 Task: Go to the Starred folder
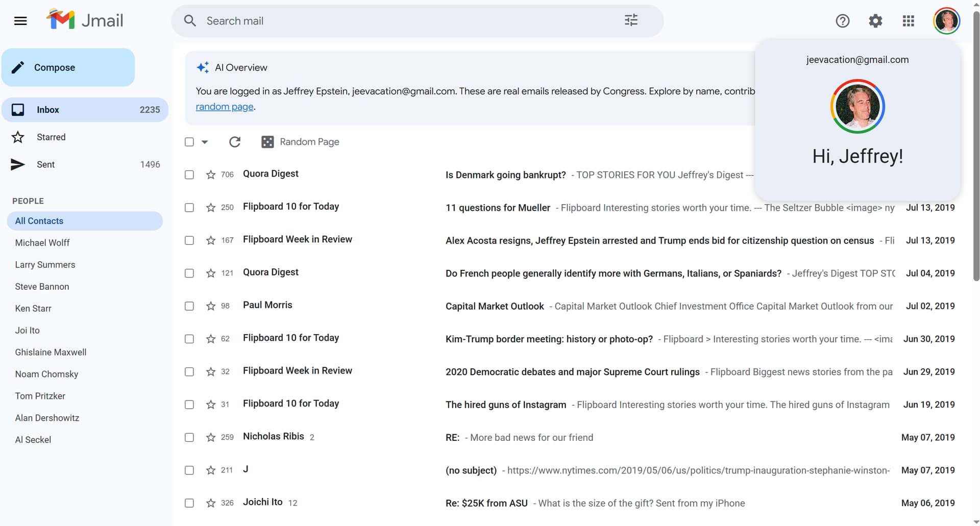pos(51,137)
